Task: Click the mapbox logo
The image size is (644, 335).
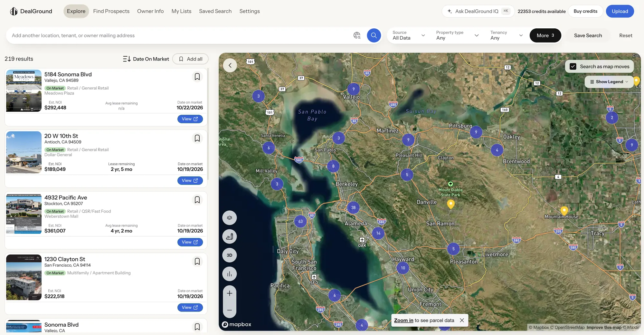Action: 237,324
